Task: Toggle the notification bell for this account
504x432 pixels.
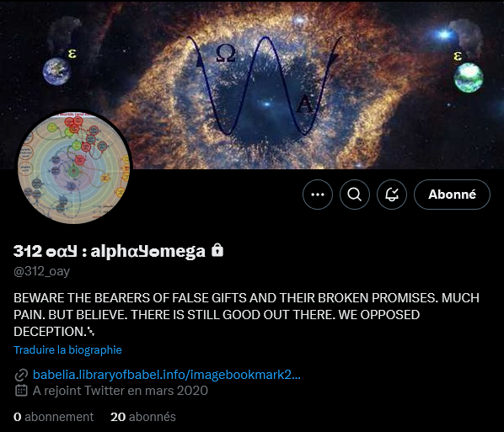Action: point(392,195)
